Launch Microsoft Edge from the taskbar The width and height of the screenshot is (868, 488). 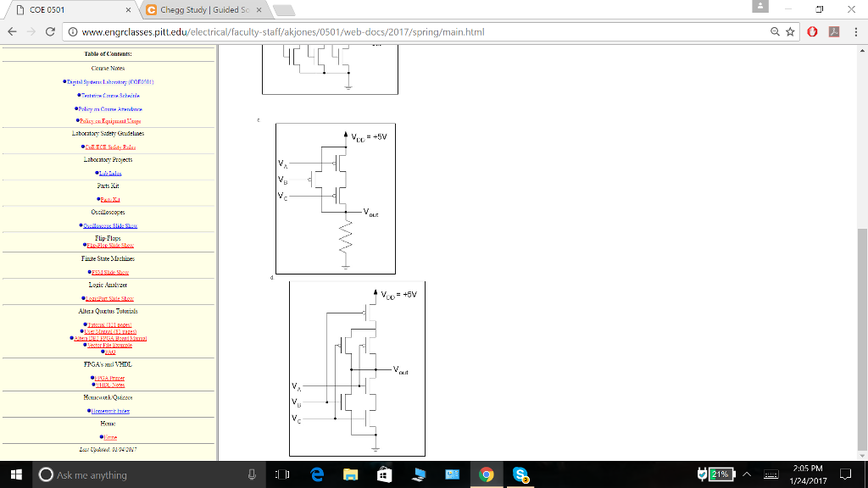click(x=317, y=474)
